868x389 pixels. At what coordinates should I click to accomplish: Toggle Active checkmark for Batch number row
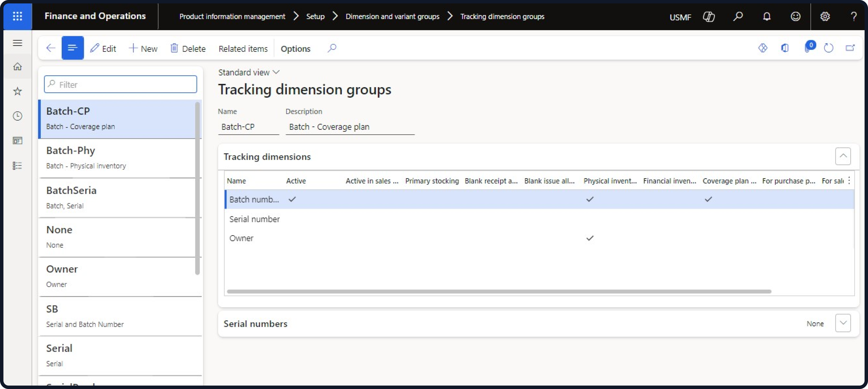coord(292,199)
